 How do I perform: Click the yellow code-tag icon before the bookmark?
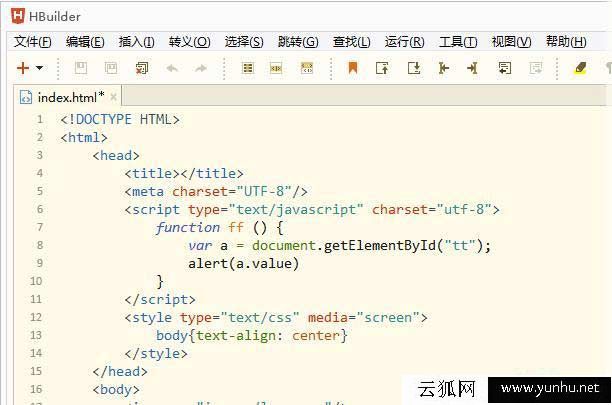point(307,68)
